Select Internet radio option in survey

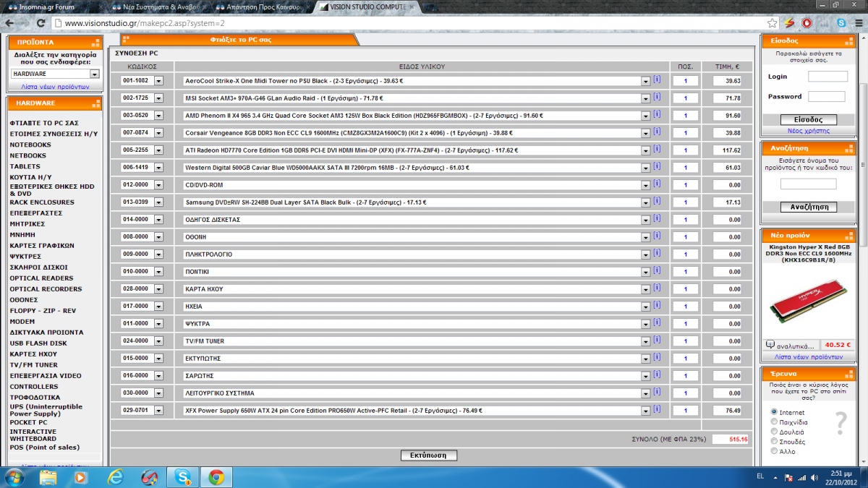click(775, 412)
